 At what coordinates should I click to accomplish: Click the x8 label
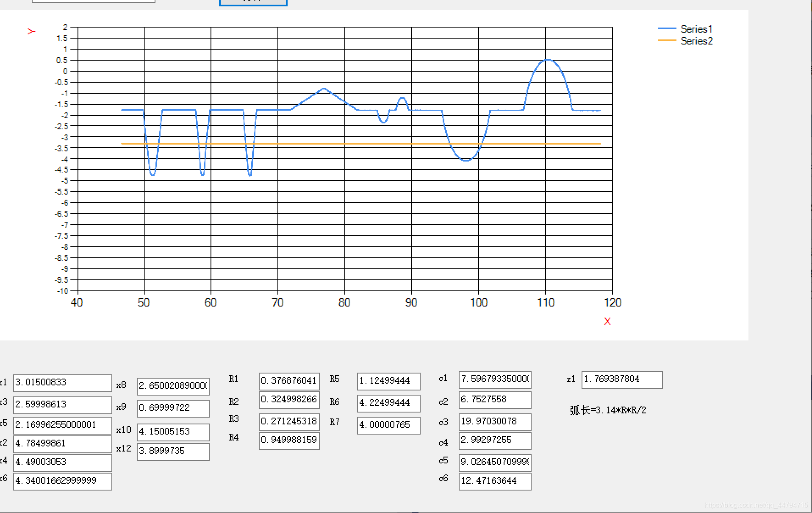121,385
